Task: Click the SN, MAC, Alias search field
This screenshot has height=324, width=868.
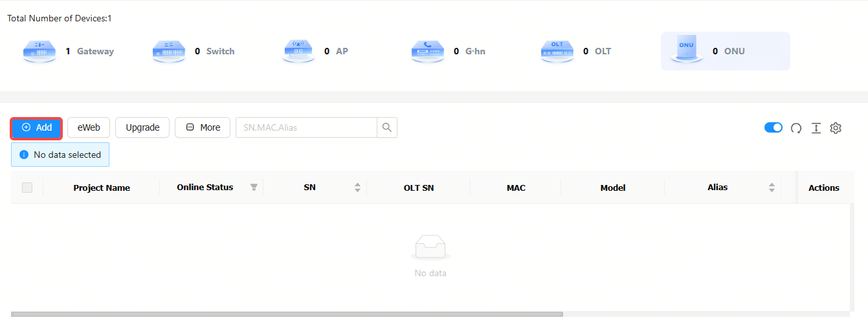Action: 306,127
